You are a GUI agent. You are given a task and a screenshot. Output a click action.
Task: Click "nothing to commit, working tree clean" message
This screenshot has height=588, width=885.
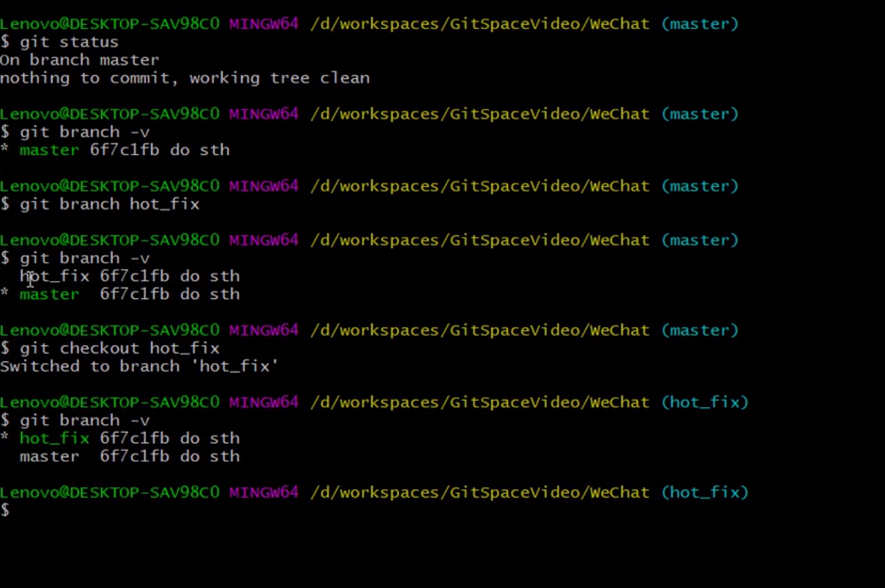coord(185,78)
